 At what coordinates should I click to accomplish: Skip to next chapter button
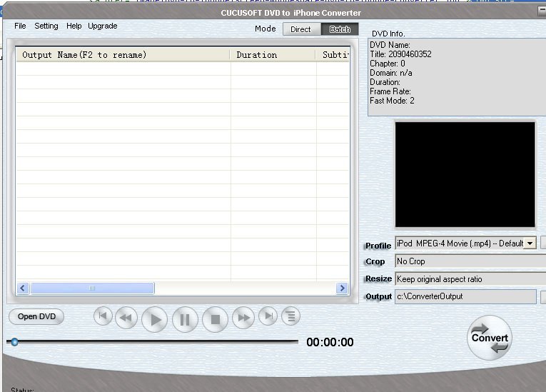[268, 316]
